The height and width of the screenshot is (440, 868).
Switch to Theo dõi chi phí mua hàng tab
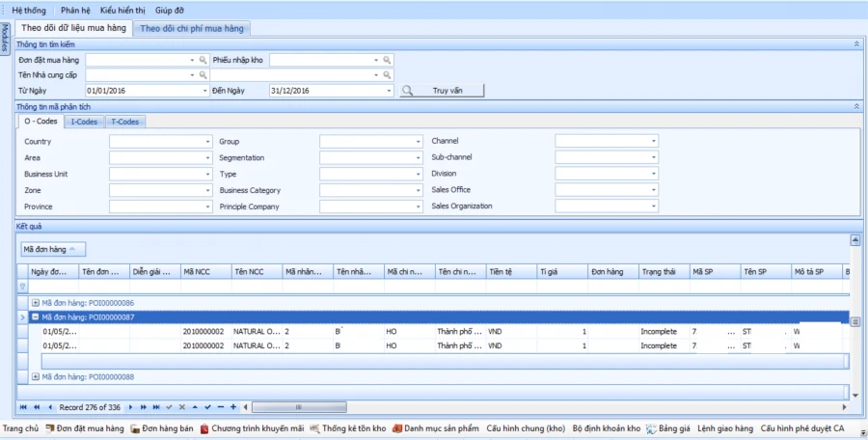(192, 28)
